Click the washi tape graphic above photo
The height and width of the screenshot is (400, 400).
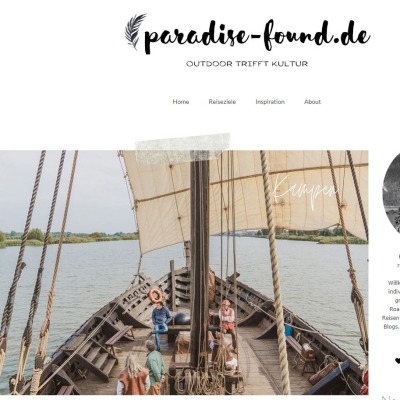(x=183, y=148)
